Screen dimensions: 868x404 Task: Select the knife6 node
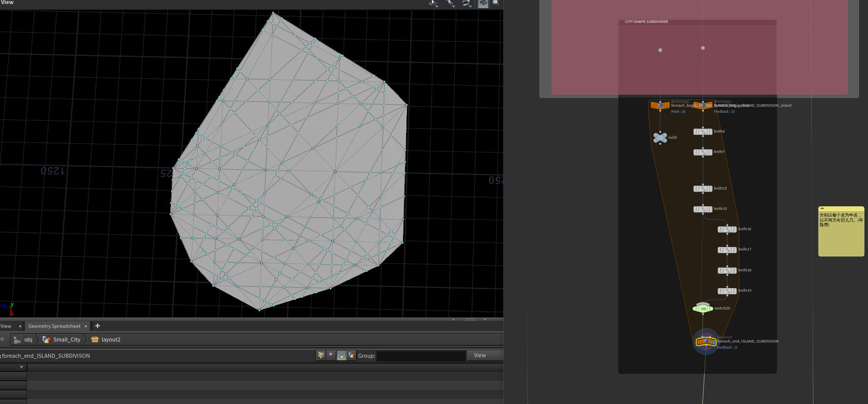point(703,132)
